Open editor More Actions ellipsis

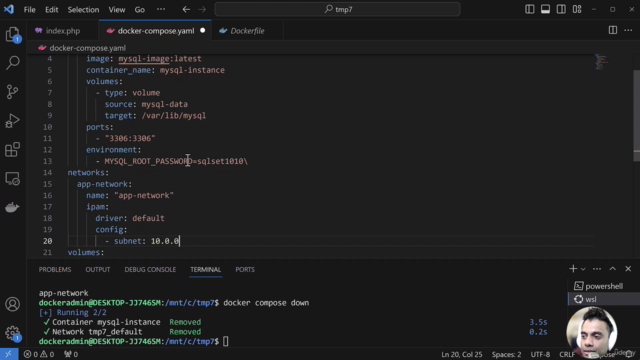click(628, 30)
